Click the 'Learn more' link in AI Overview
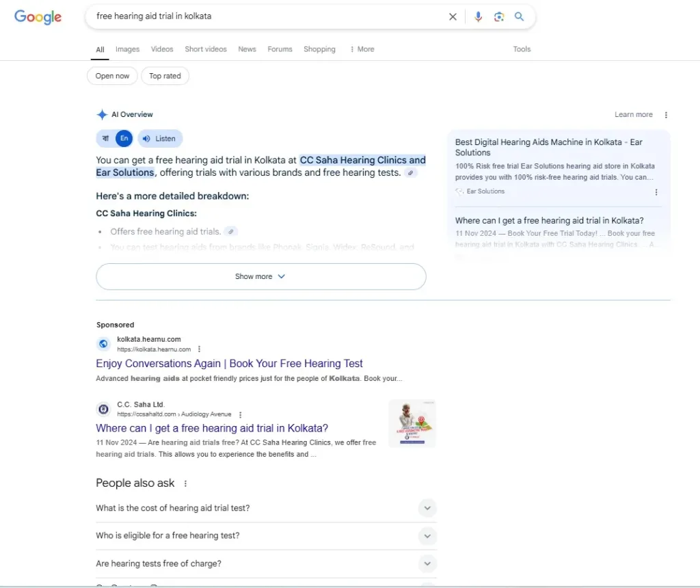The height and width of the screenshot is (588, 700). point(633,114)
